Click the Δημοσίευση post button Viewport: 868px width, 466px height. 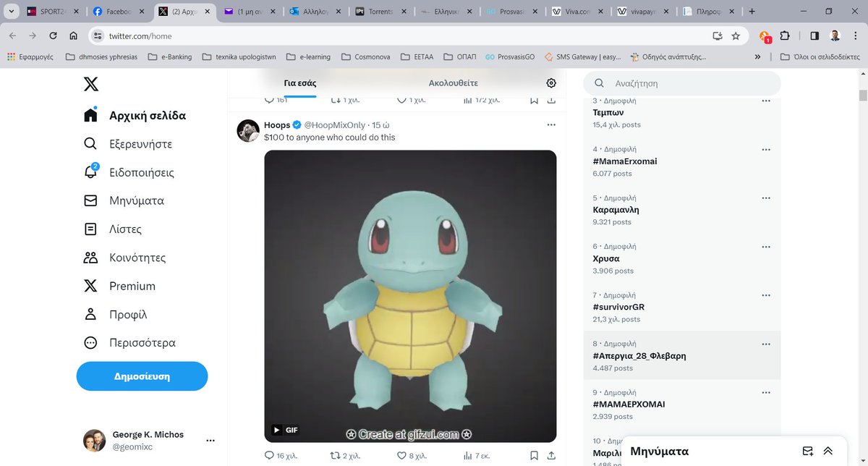[x=142, y=376]
